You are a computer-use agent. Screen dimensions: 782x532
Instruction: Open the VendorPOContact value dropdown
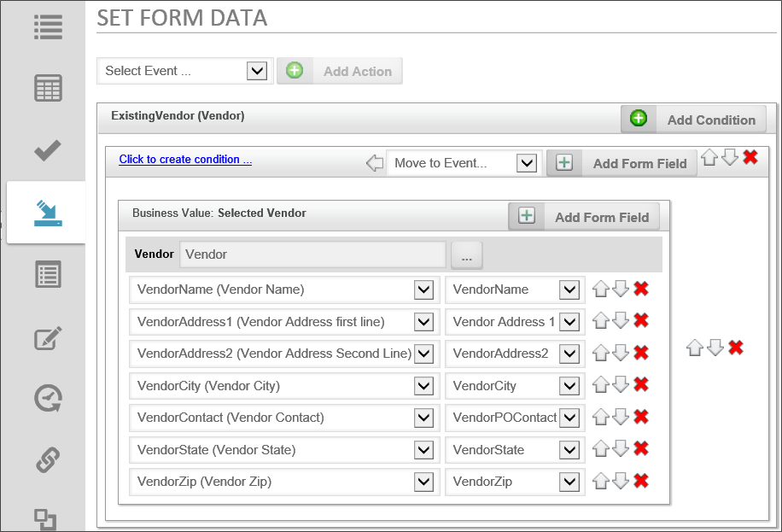tap(569, 418)
